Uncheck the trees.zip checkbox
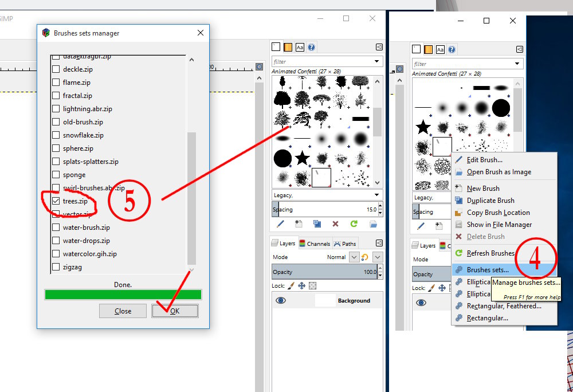Screen dimensions: 573x392 (x=56, y=201)
